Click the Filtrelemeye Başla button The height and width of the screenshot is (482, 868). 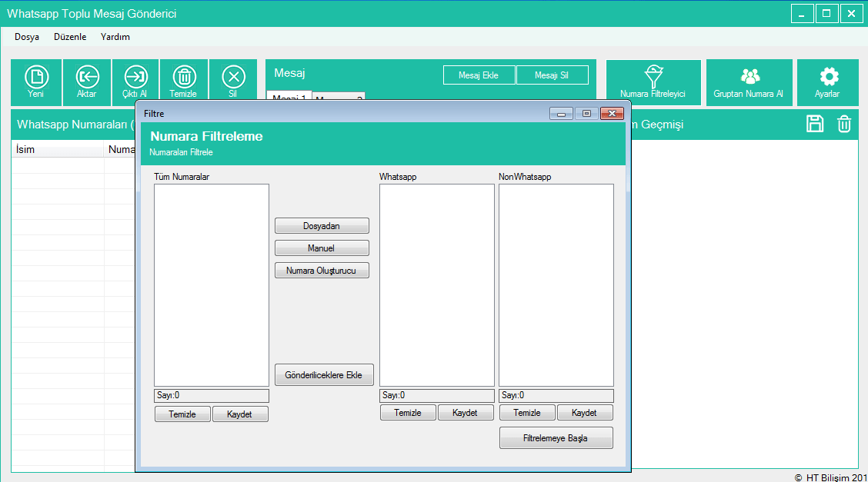pyautogui.click(x=556, y=437)
